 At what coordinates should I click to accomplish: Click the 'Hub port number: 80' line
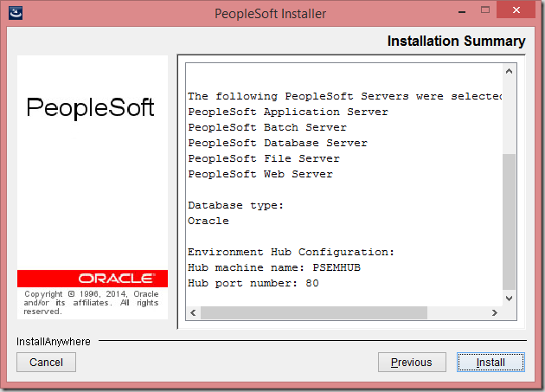[x=253, y=283]
